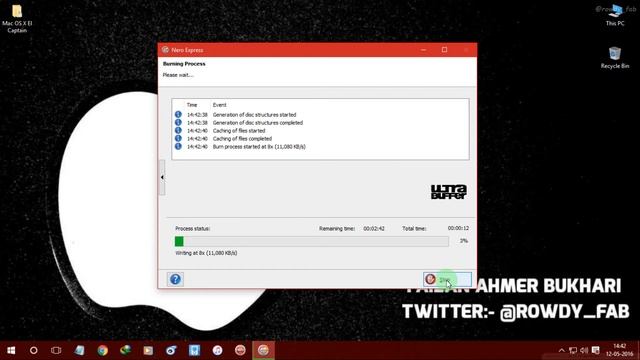Open the Mac OS X El Captain desktop folder
Screen dimensions: 640x360
pos(17,19)
